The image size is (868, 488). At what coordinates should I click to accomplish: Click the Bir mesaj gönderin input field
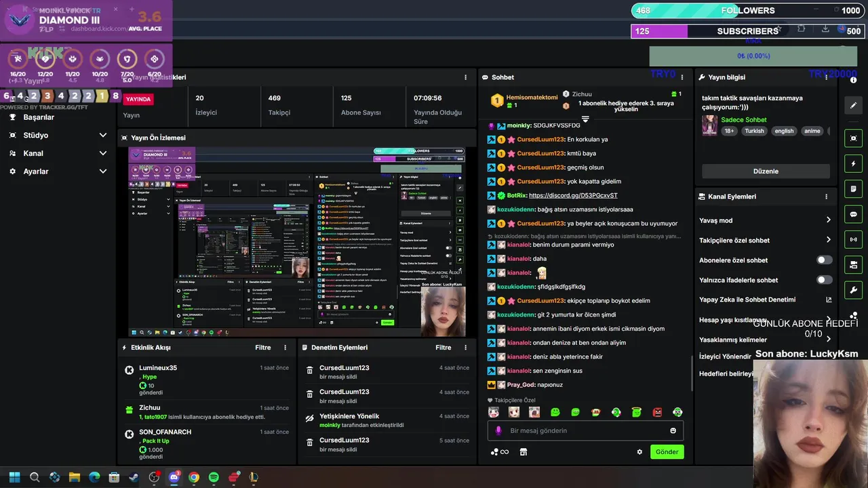[586, 430]
